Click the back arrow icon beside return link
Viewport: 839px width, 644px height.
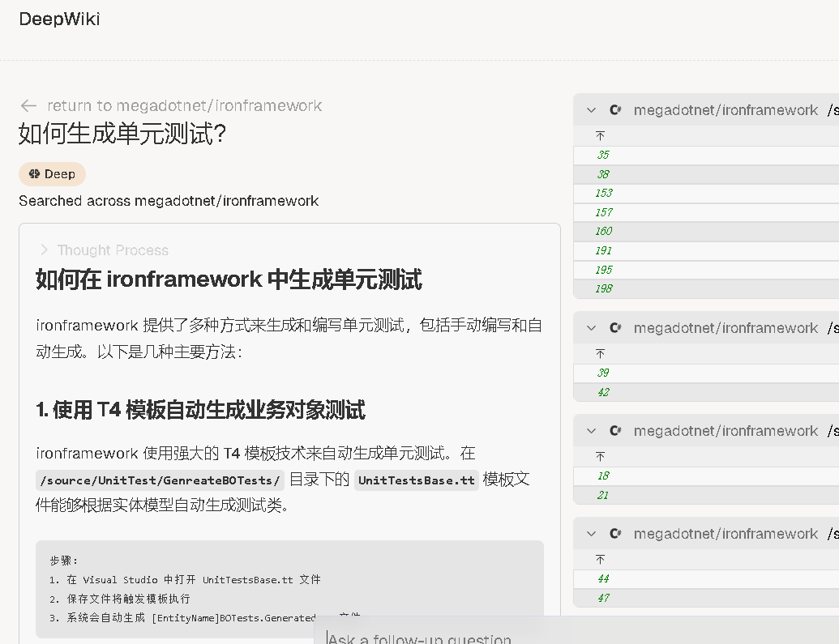[28, 106]
